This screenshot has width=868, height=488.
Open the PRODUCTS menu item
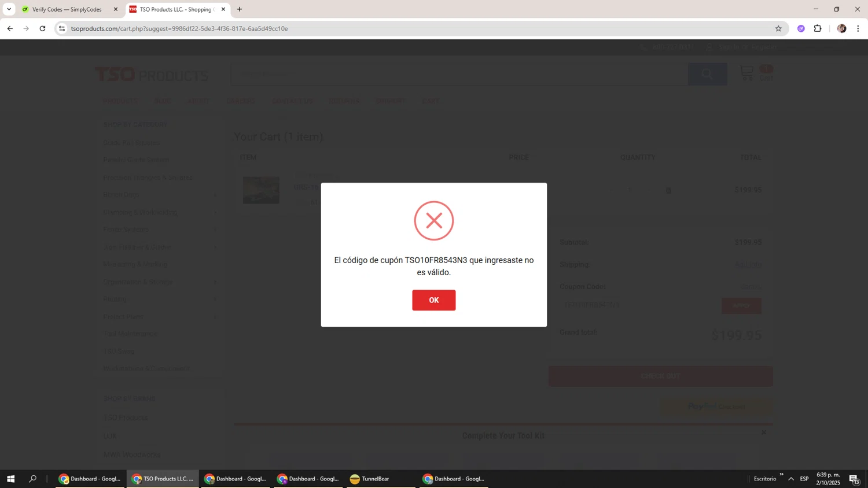[x=120, y=101]
